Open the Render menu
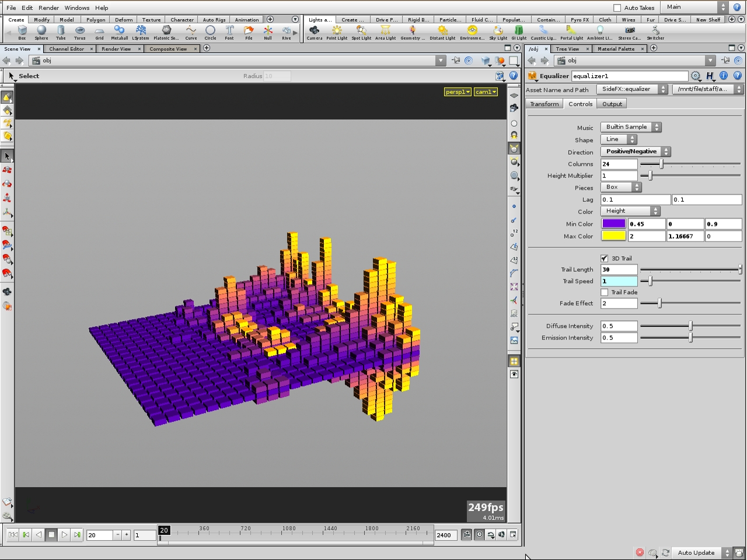This screenshot has height=560, width=747. pos(48,8)
